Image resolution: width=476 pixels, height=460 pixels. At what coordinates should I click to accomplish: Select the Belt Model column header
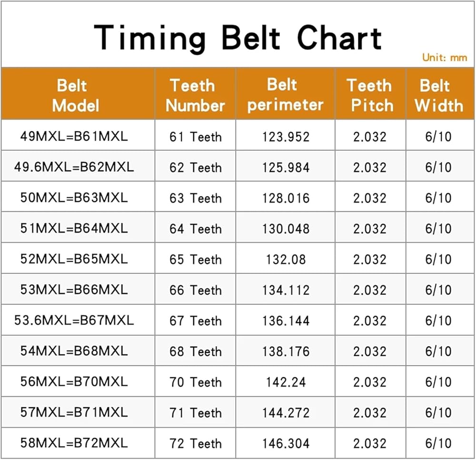coord(78,94)
